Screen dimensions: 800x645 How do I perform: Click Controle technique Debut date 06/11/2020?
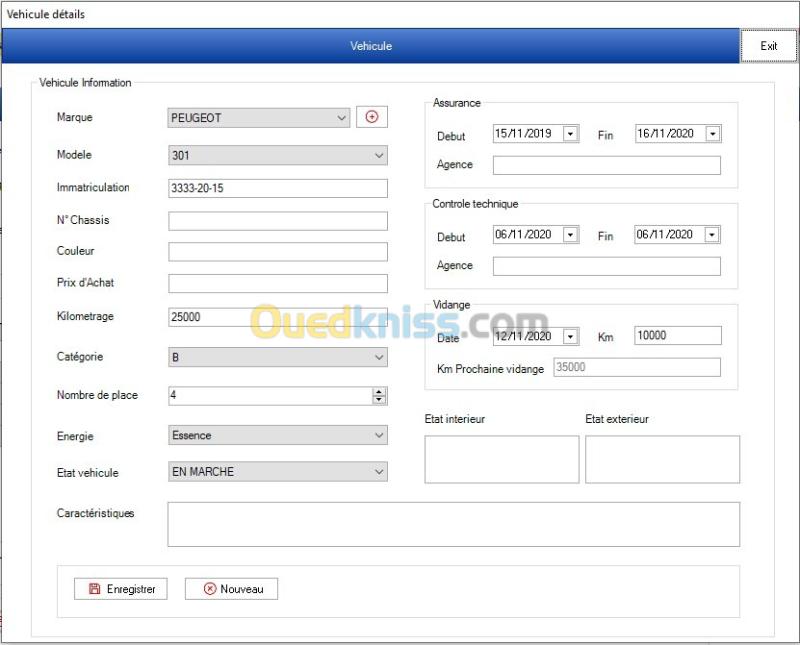pyautogui.click(x=523, y=235)
